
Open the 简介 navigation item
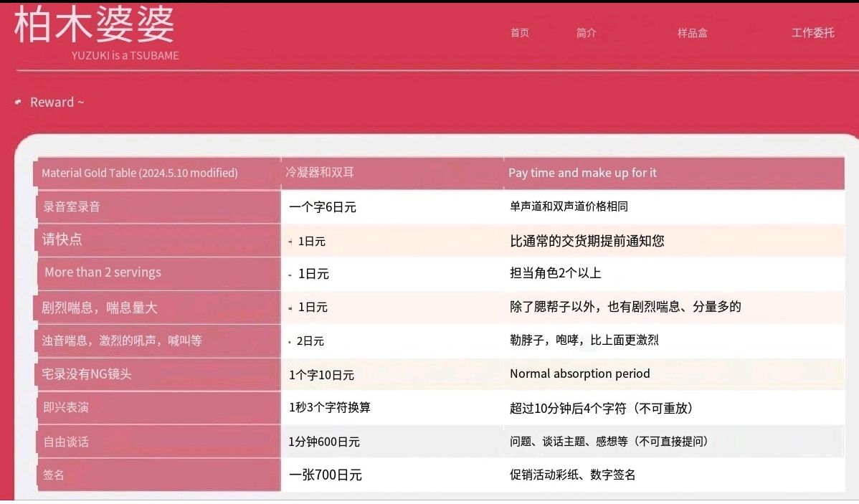pos(587,33)
